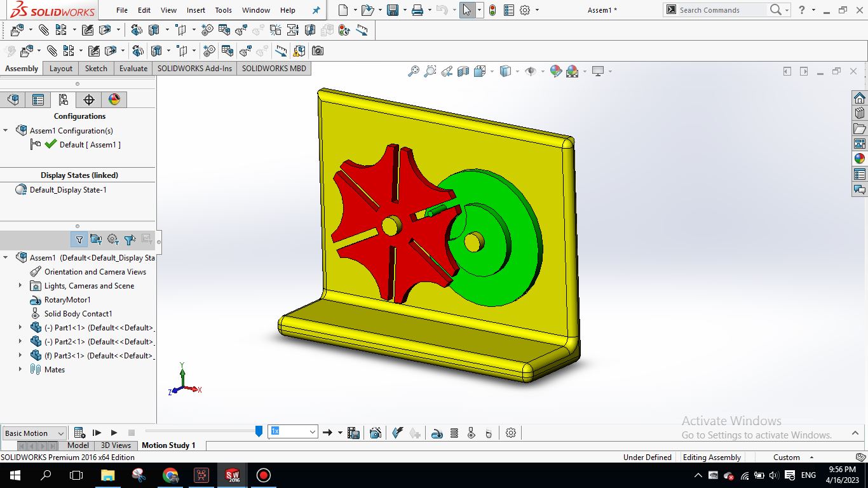The image size is (868, 488).
Task: Expand Lights, Cameras and Scene node
Action: click(20, 286)
